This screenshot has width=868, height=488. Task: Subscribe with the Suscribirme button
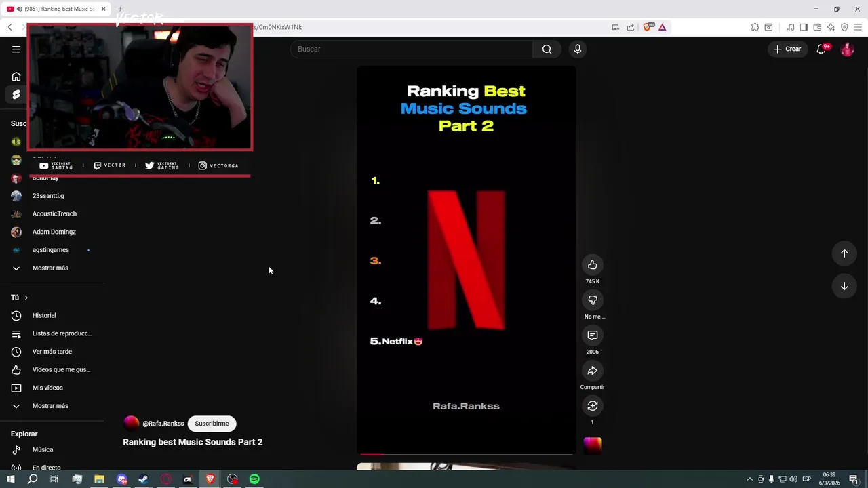pyautogui.click(x=212, y=423)
